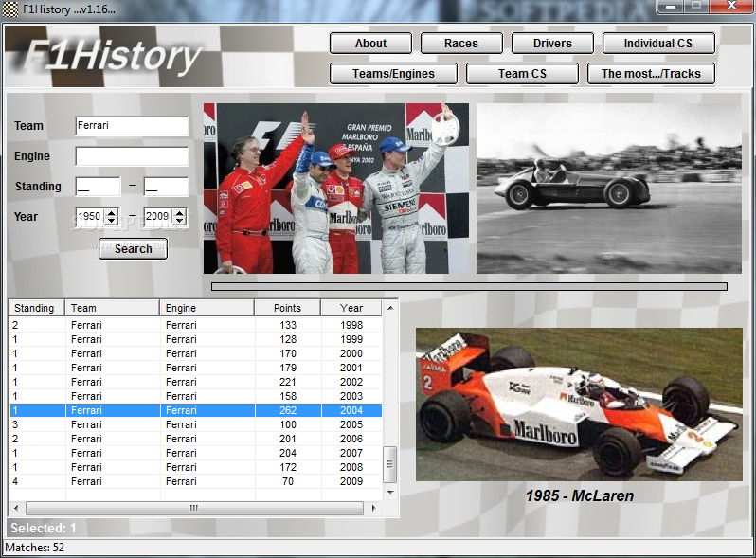Screen dimensions: 756x558
Task: Open the Team CS section
Action: (x=522, y=74)
